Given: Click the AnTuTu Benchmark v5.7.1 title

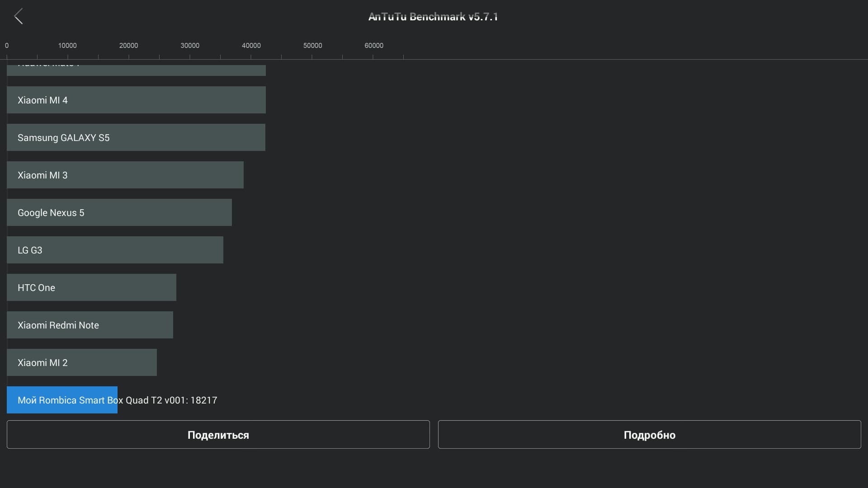Looking at the screenshot, I should [x=433, y=17].
